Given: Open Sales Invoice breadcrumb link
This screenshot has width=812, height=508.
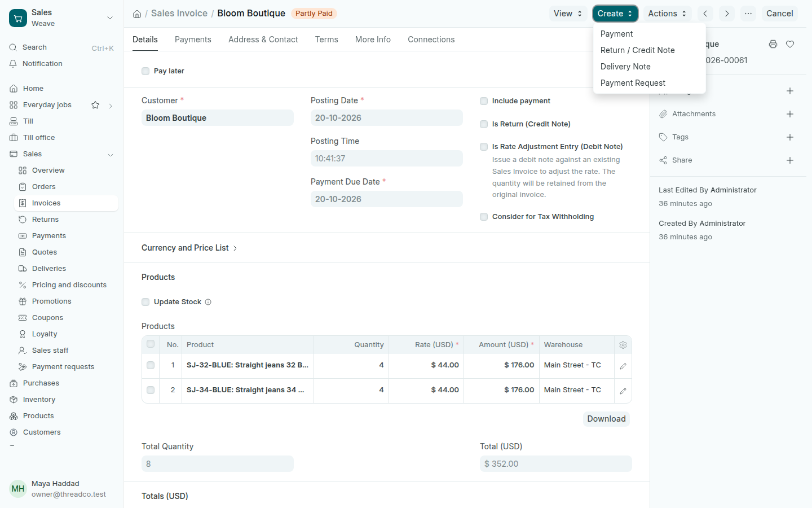Looking at the screenshot, I should pos(179,14).
